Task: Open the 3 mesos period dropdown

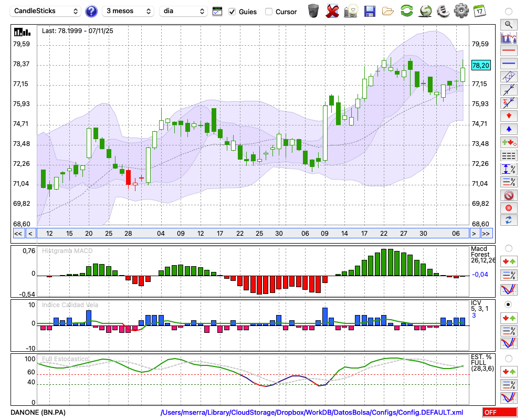Action: pyautogui.click(x=128, y=11)
